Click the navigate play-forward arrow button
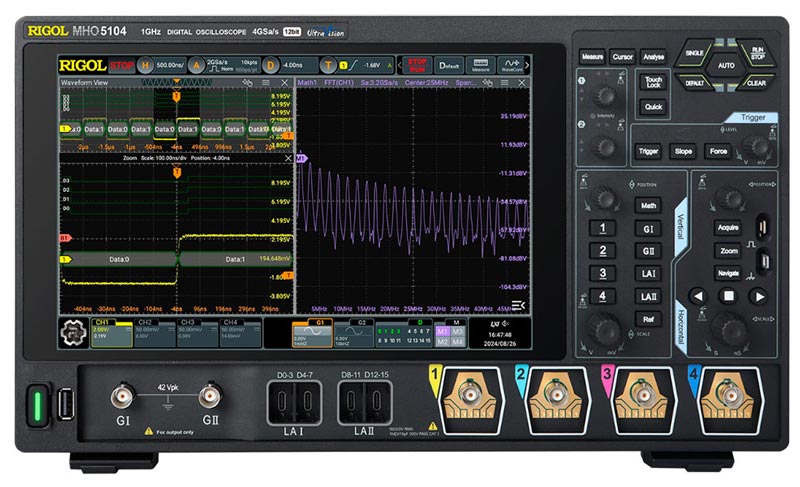Image resolution: width=800 pixels, height=487 pixels. (759, 296)
